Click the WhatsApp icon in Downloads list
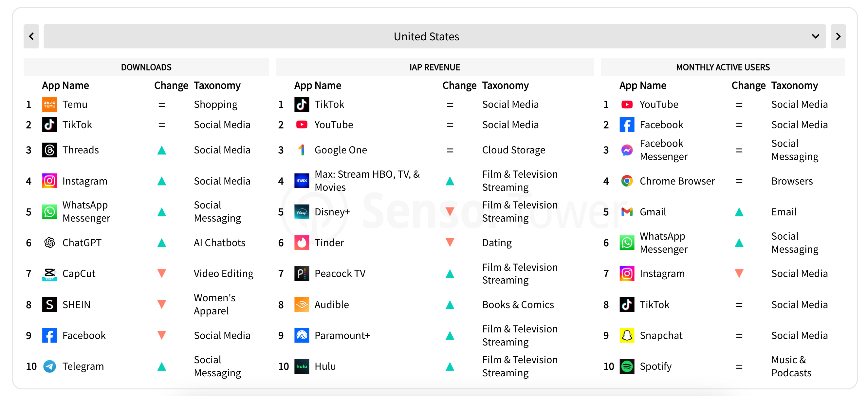 tap(49, 212)
